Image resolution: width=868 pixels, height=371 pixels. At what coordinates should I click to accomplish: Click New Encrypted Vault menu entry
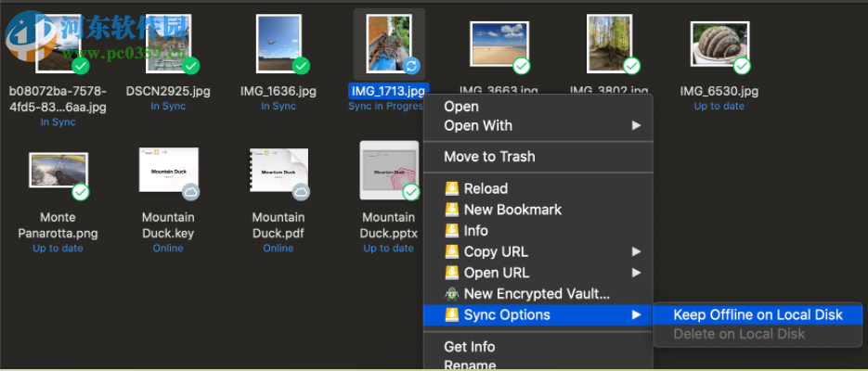(537, 294)
